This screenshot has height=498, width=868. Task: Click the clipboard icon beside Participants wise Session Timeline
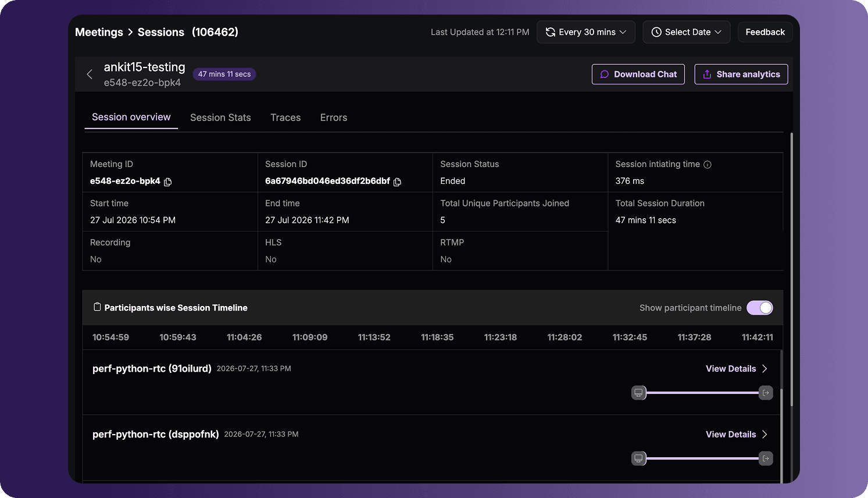pyautogui.click(x=97, y=307)
